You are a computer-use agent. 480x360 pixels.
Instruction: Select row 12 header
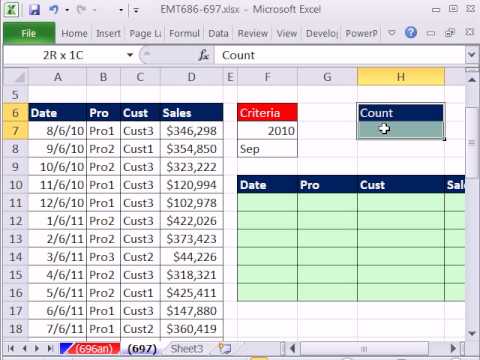16,221
